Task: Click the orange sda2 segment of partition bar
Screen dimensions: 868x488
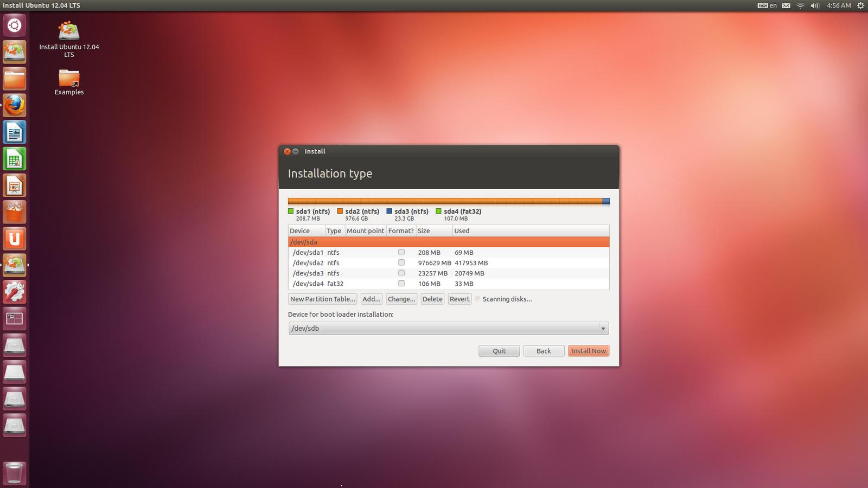Action: [445, 201]
